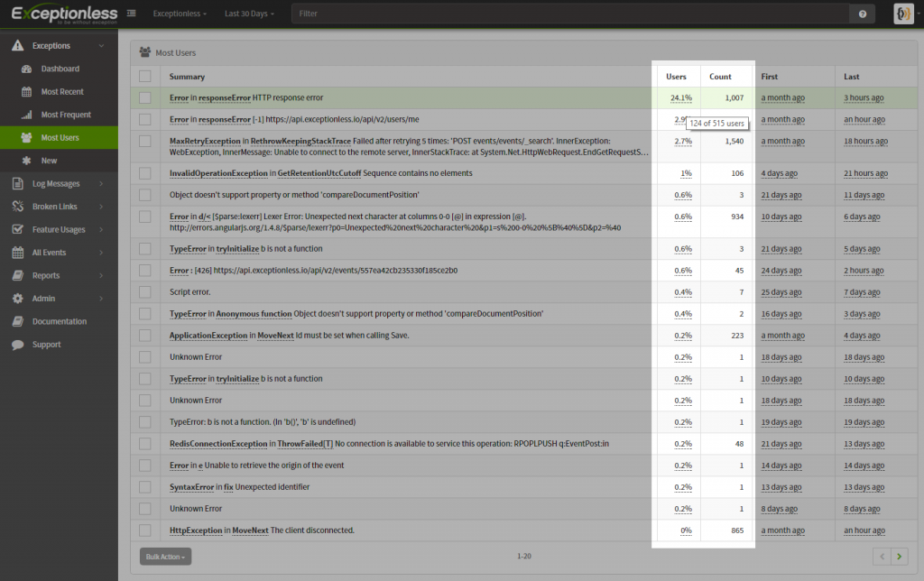Open the Last 30 Days date range dropdown
Image resolution: width=924 pixels, height=581 pixels.
click(x=249, y=14)
